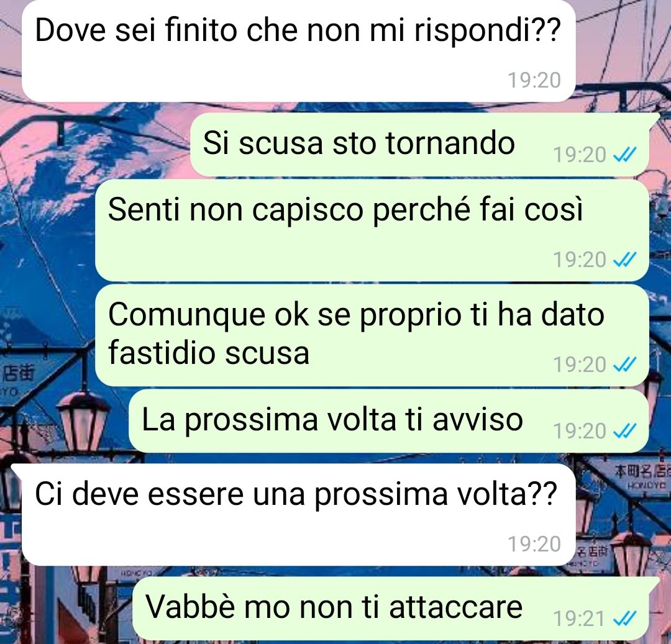This screenshot has width=671, height=644.
Task: Tap the 19:20 timestamp under "Dove sei finito"
Action: [x=534, y=80]
